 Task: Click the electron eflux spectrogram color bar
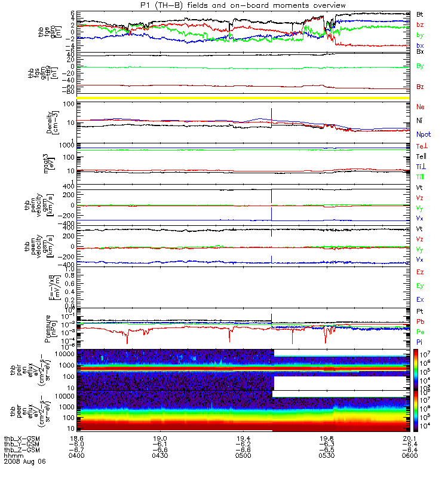[416, 411]
